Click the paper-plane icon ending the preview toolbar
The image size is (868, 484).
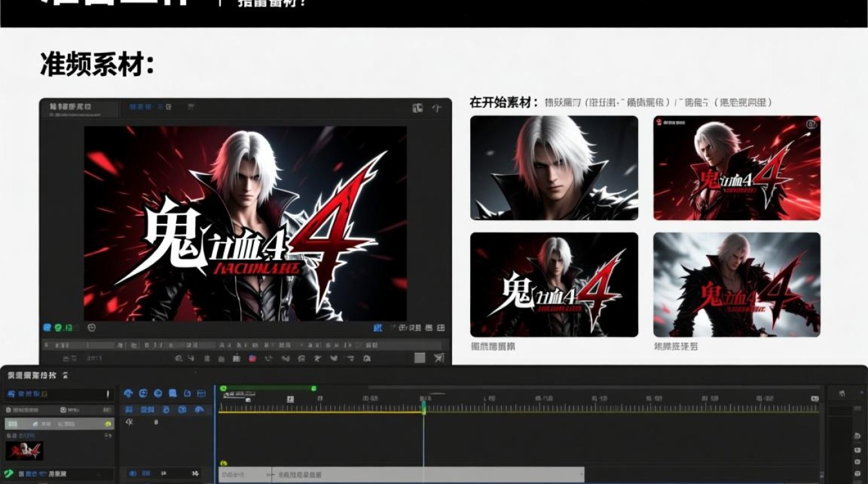point(439,358)
